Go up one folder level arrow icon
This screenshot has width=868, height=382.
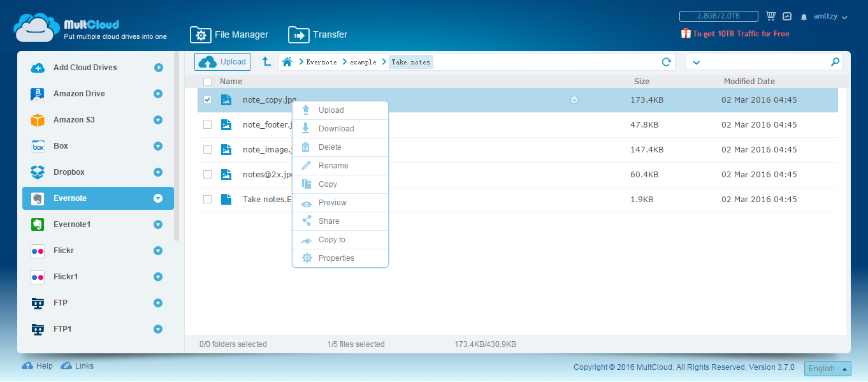point(267,62)
